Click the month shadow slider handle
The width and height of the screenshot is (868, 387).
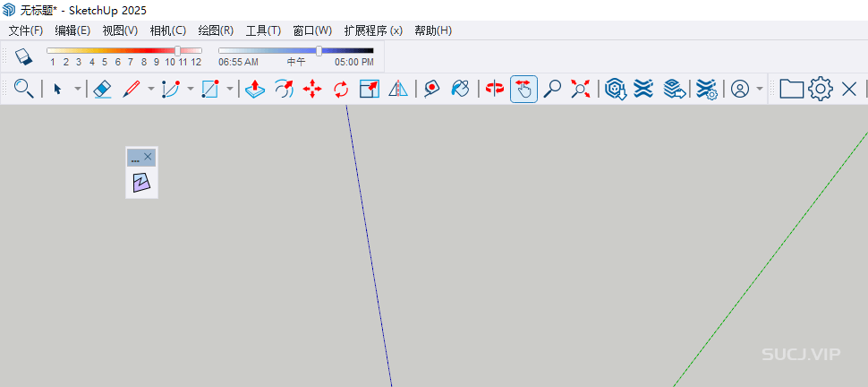click(178, 51)
